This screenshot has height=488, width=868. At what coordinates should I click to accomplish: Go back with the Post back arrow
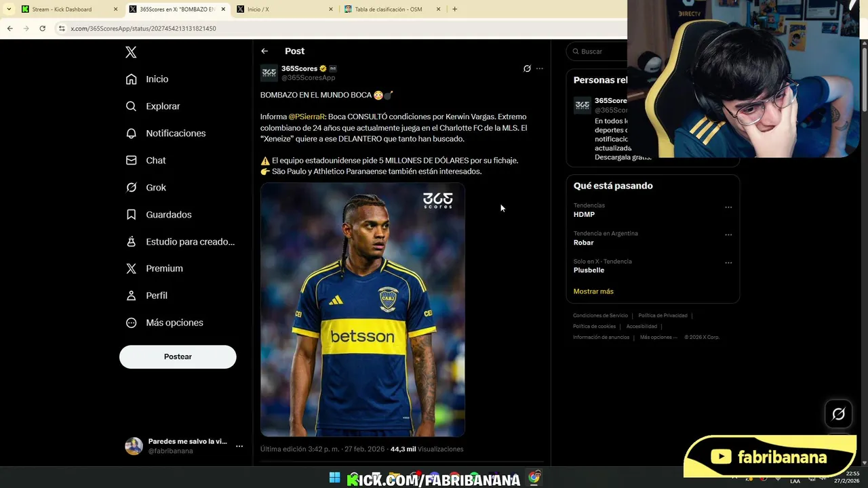point(264,51)
